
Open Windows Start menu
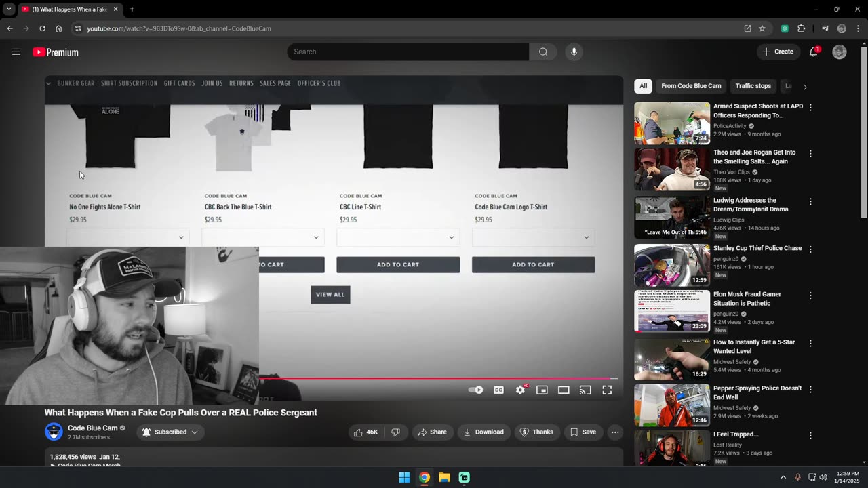(404, 477)
